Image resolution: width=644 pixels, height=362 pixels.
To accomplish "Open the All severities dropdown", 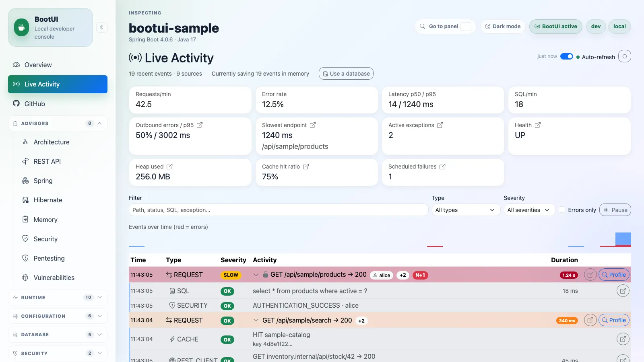I will pos(529,210).
